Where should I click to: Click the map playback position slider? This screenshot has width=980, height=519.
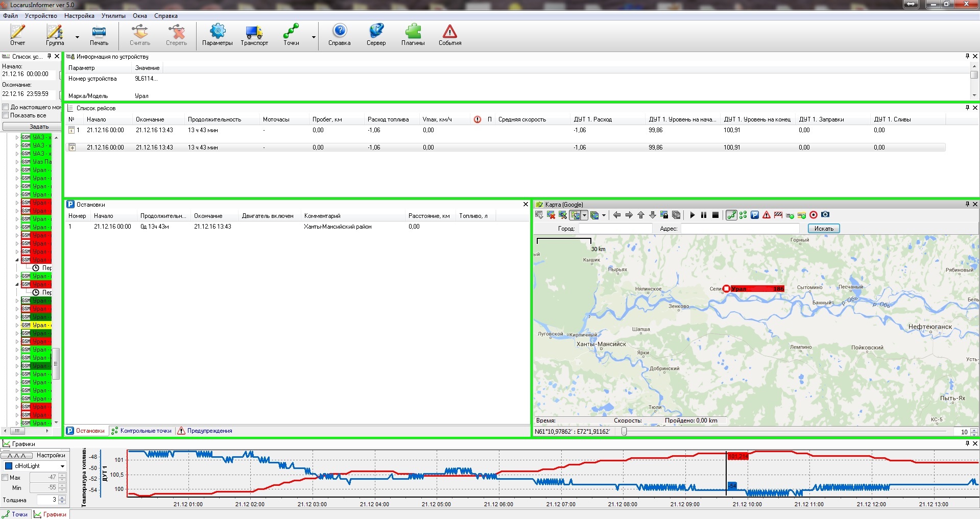(624, 432)
